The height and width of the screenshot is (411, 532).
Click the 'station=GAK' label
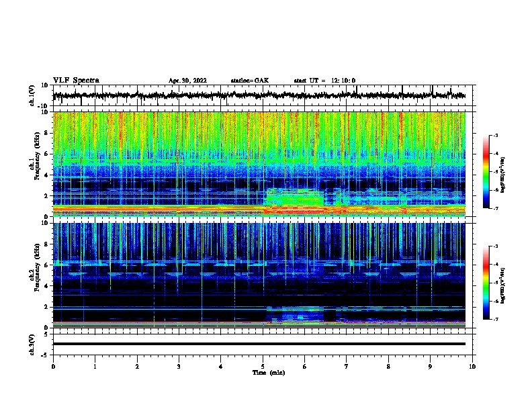(x=250, y=81)
